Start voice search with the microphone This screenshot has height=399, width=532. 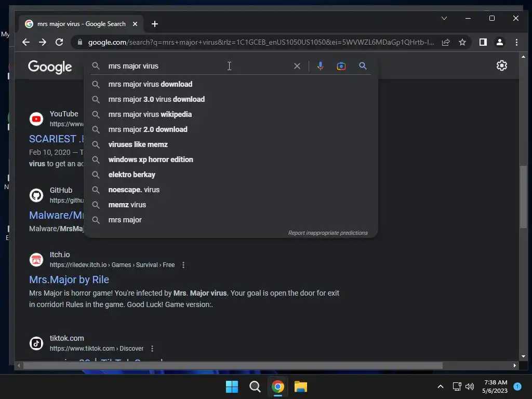[x=320, y=66]
